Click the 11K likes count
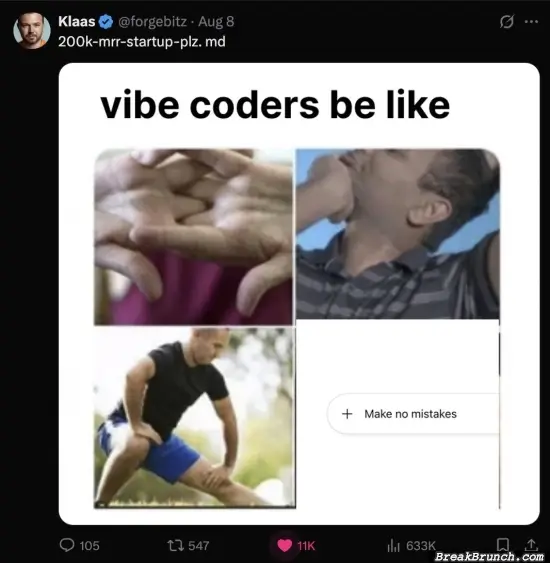Screen dimensions: 550x563 point(306,546)
